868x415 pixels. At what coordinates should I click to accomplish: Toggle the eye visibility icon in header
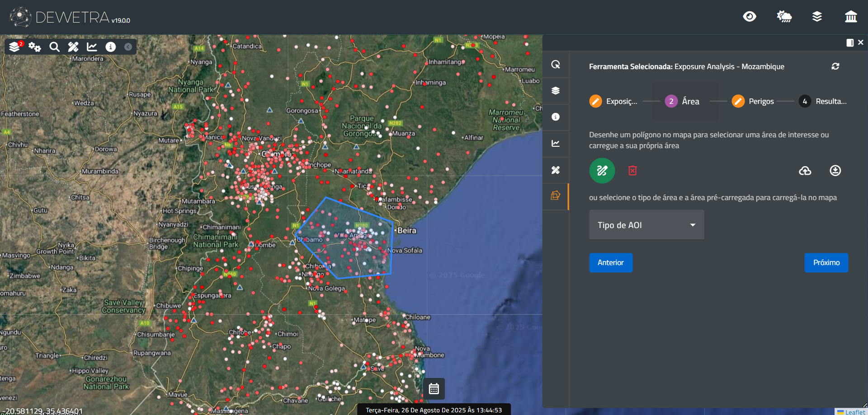749,17
